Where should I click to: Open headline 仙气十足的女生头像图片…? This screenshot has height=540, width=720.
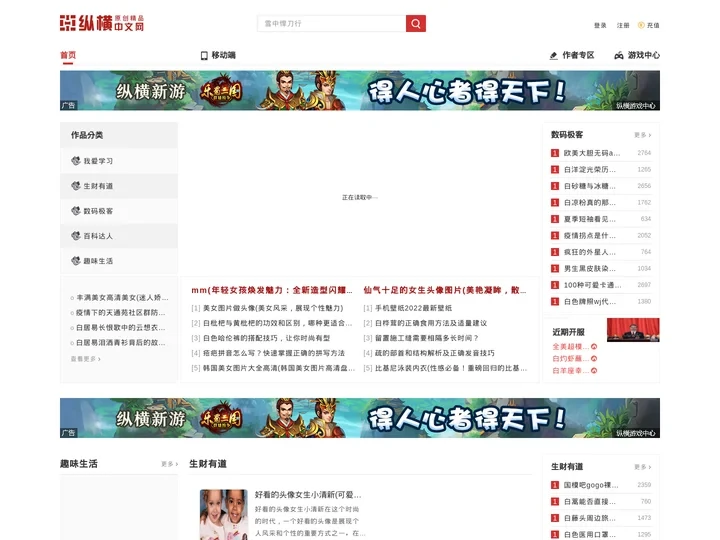tap(444, 290)
